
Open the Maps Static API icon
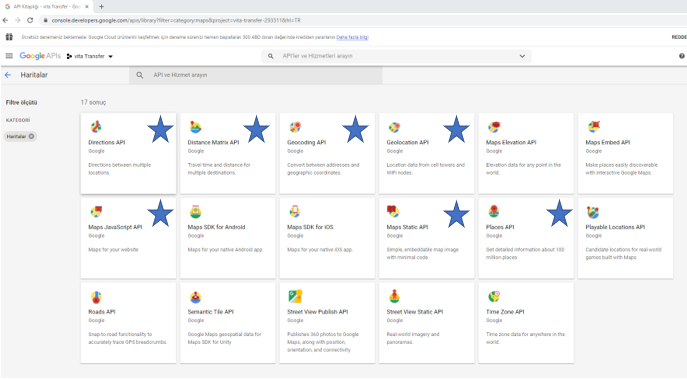[393, 212]
